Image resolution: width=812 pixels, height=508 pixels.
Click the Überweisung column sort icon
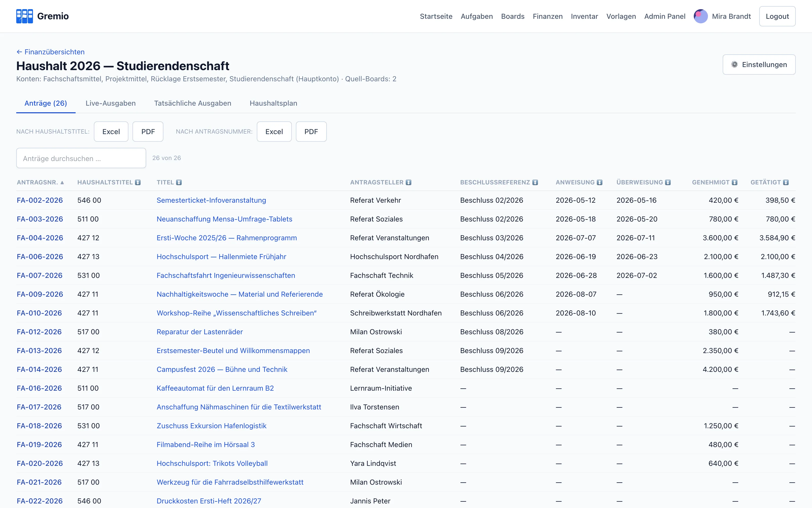668,182
